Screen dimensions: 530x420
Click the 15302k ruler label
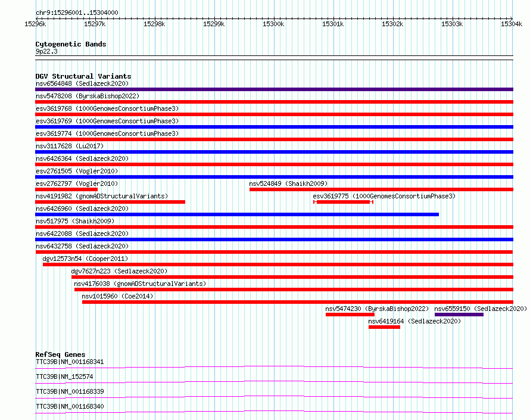coord(392,24)
